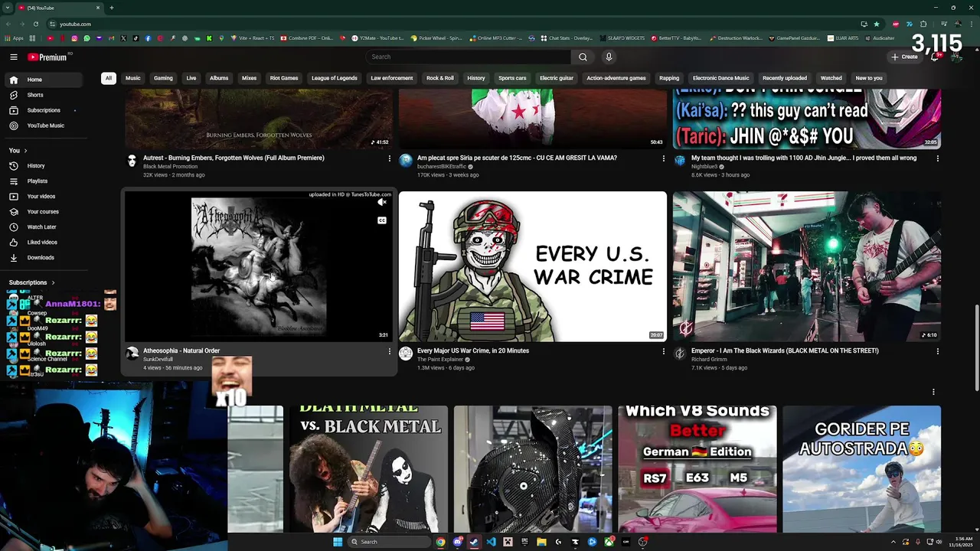980x551 pixels.
Task: Open the notifications bell
Action: click(935, 57)
